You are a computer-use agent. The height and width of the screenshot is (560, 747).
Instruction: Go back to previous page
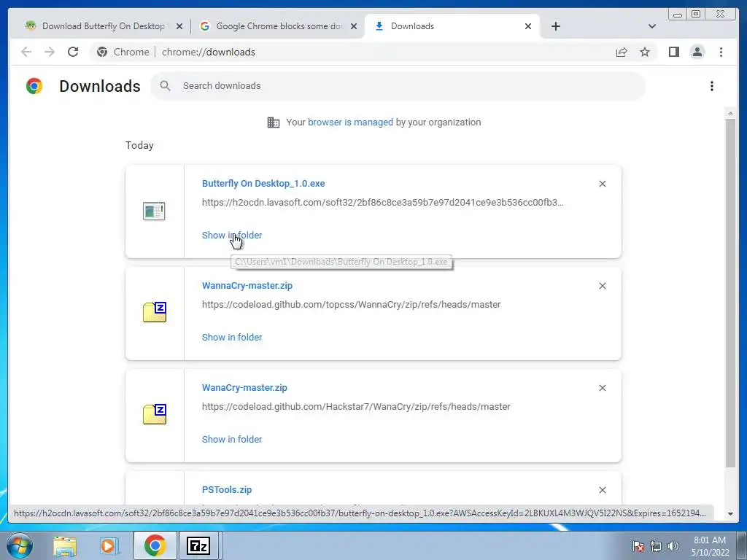point(26,52)
